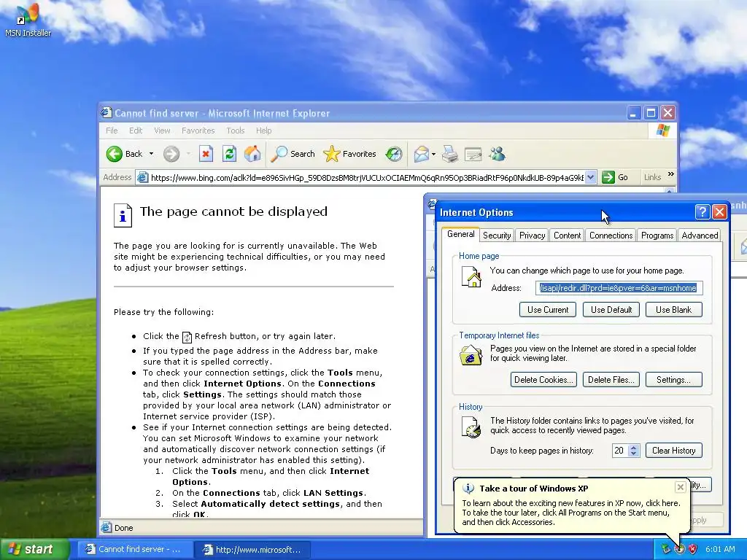The width and height of the screenshot is (747, 560).
Task: Open the Favorites star pane
Action: point(349,154)
